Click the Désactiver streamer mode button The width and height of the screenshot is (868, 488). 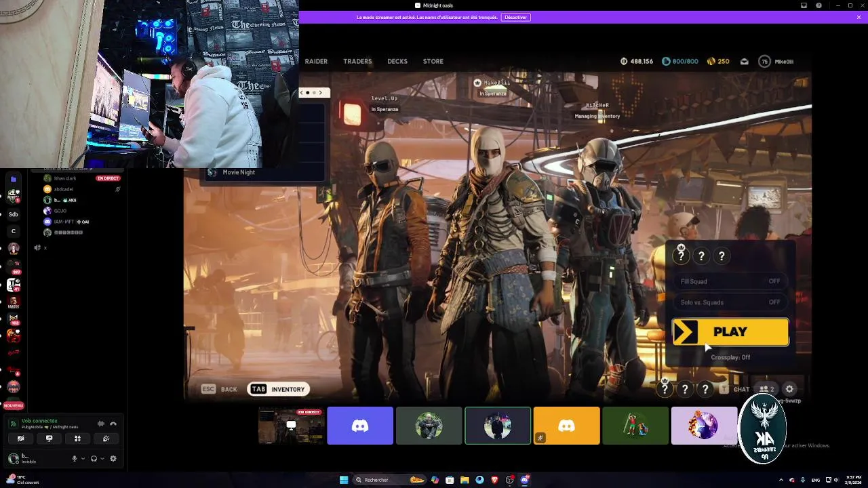click(515, 17)
